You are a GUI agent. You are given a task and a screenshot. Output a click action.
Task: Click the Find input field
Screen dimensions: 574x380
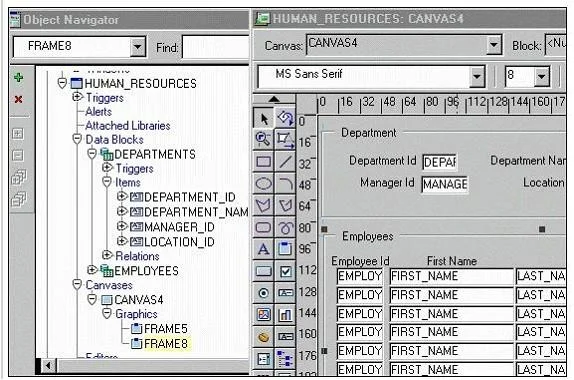(215, 47)
